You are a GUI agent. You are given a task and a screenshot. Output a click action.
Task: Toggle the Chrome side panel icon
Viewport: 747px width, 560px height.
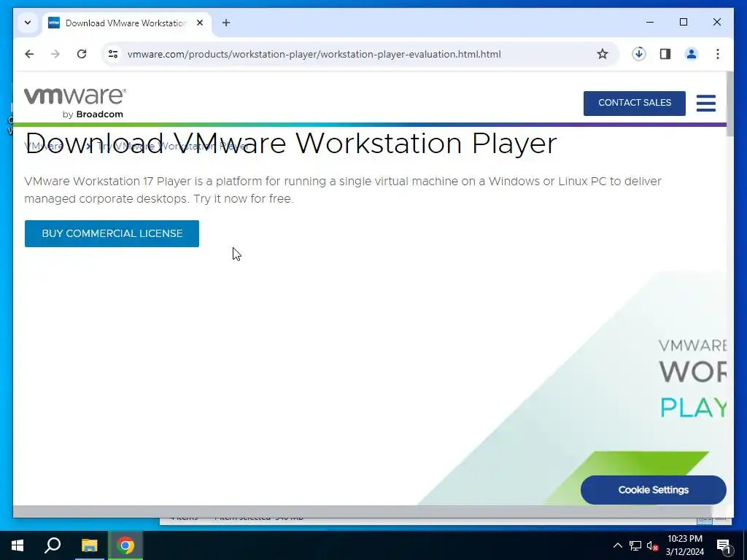tap(665, 54)
